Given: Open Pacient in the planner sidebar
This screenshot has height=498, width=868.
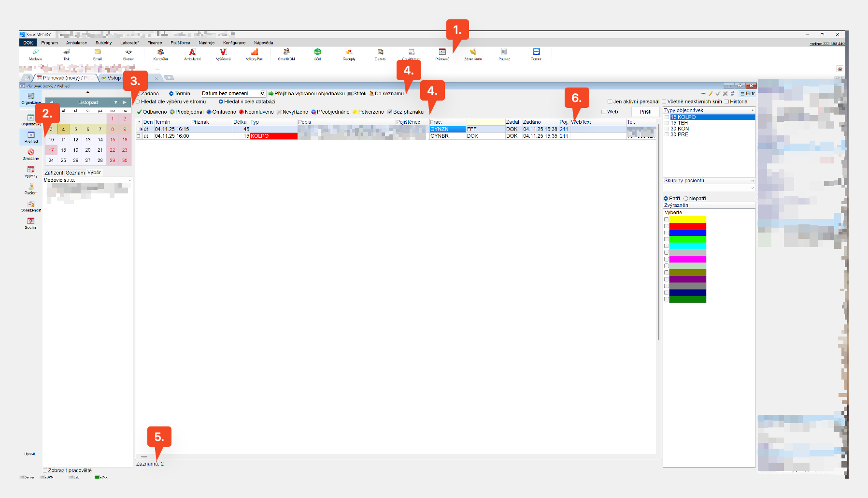Looking at the screenshot, I should pos(31,189).
